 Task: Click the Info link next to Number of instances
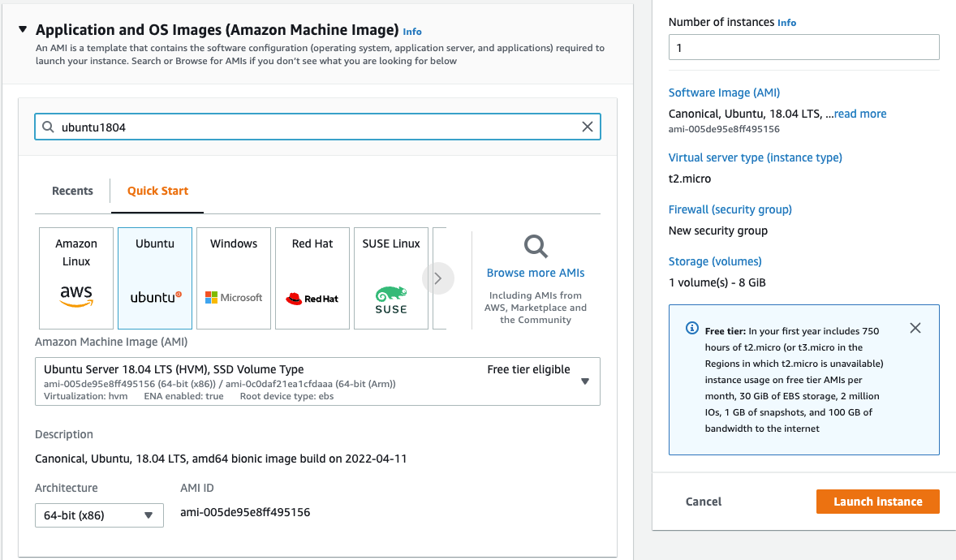coord(786,22)
